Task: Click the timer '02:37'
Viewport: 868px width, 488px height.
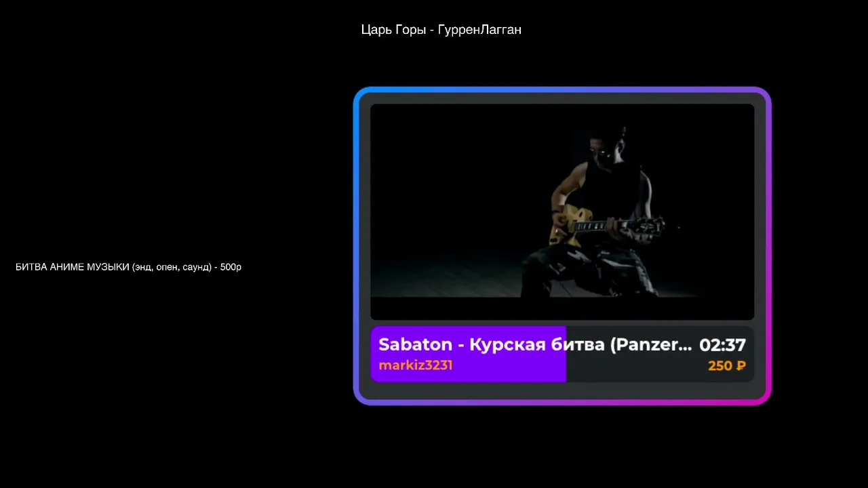Action: pos(722,345)
